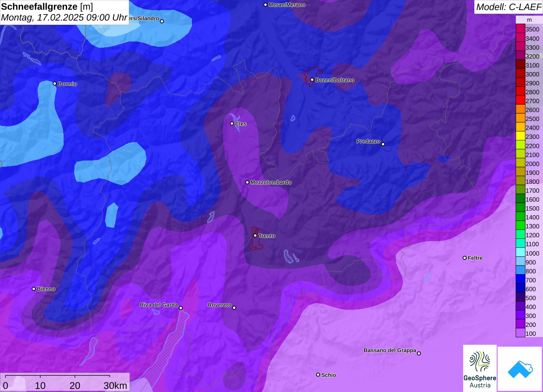Click the legend value 600
This screenshot has width=543, height=392.
click(x=531, y=289)
